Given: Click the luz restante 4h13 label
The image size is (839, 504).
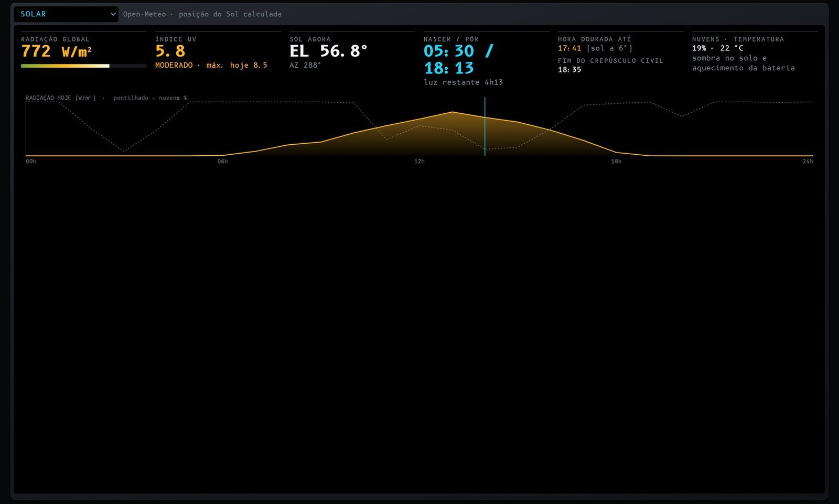Looking at the screenshot, I should (464, 82).
